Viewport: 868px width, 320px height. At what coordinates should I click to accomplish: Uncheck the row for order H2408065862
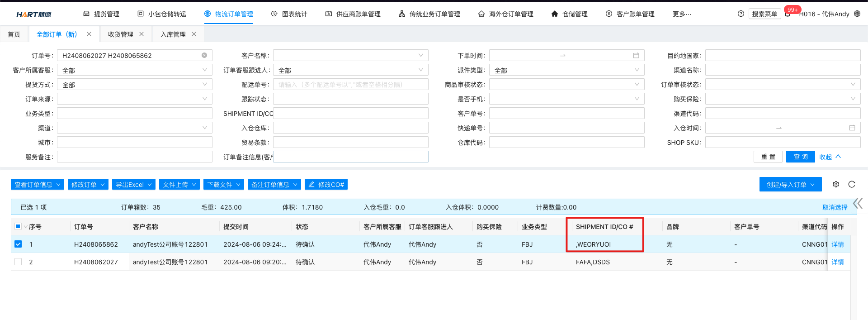click(18, 244)
